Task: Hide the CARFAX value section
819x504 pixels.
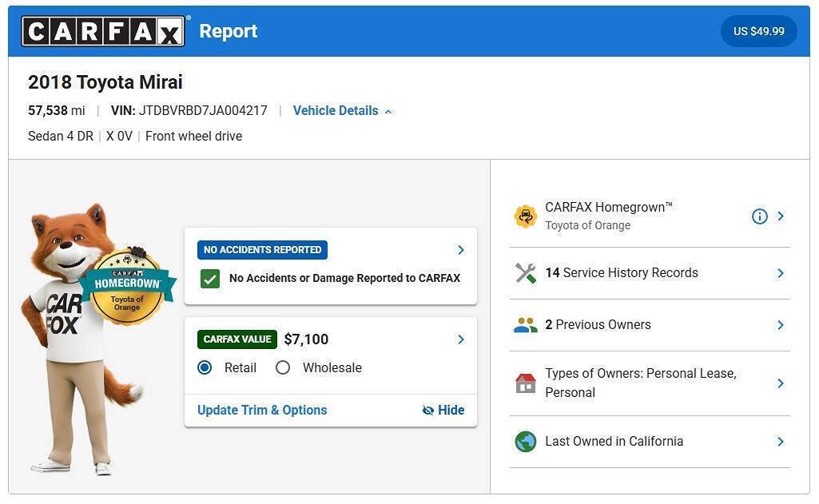Action: pyautogui.click(x=443, y=410)
